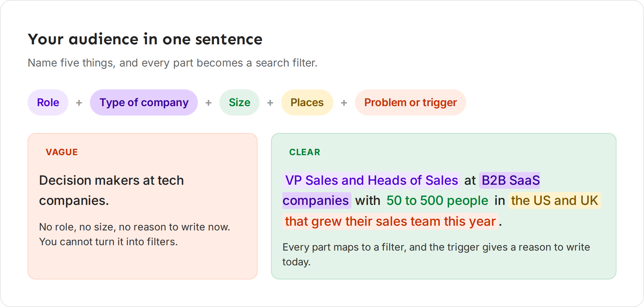Select the yellow Places pill

click(x=307, y=102)
